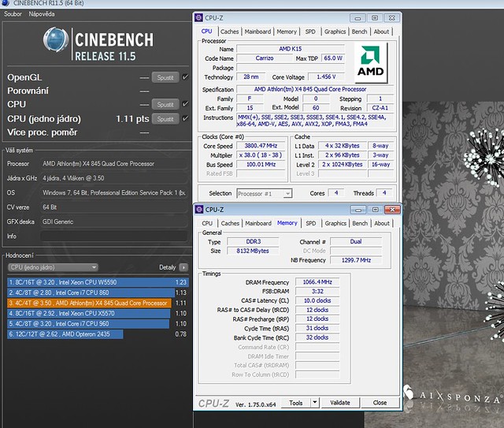504x428 pixels.
Task: Click the Procesor field in Váš systém
Action: [x=114, y=164]
